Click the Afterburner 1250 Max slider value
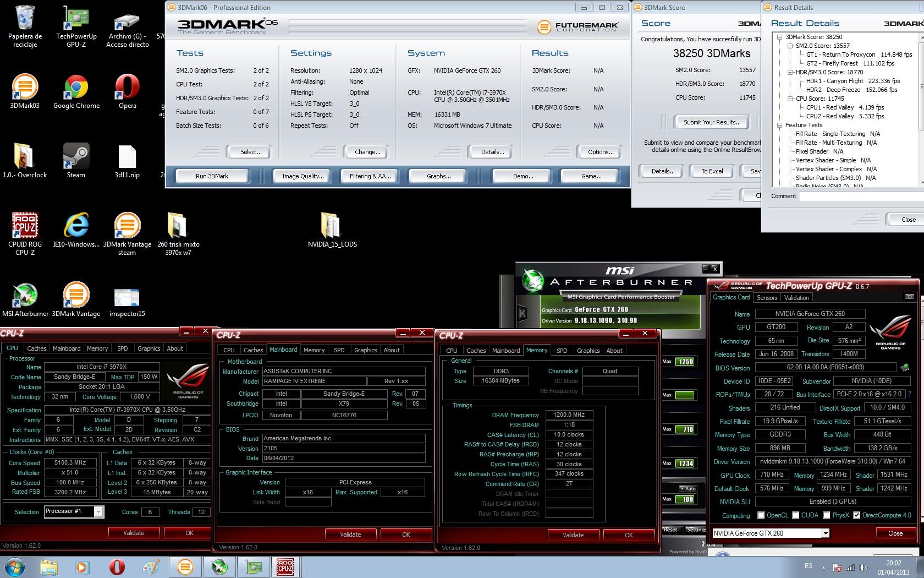Image resolution: width=924 pixels, height=578 pixels. 685,362
